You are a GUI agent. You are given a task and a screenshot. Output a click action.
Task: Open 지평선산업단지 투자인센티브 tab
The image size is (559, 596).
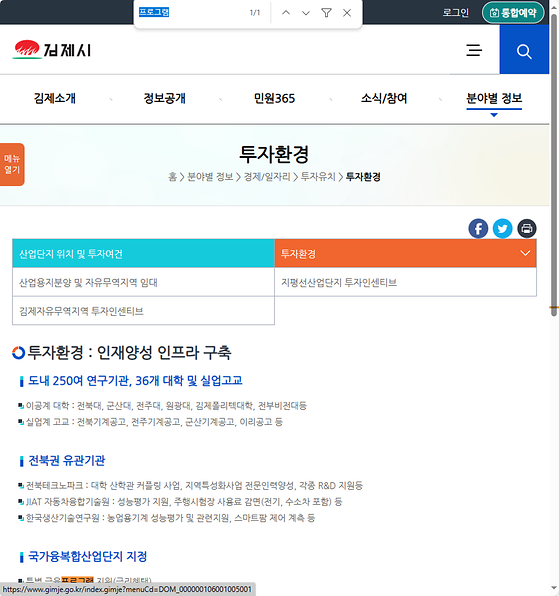(405, 282)
